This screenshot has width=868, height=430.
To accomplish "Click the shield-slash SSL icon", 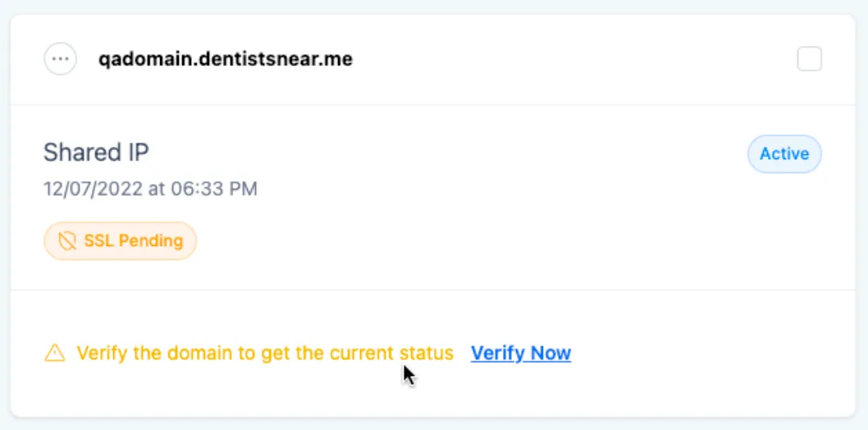I will (67, 240).
